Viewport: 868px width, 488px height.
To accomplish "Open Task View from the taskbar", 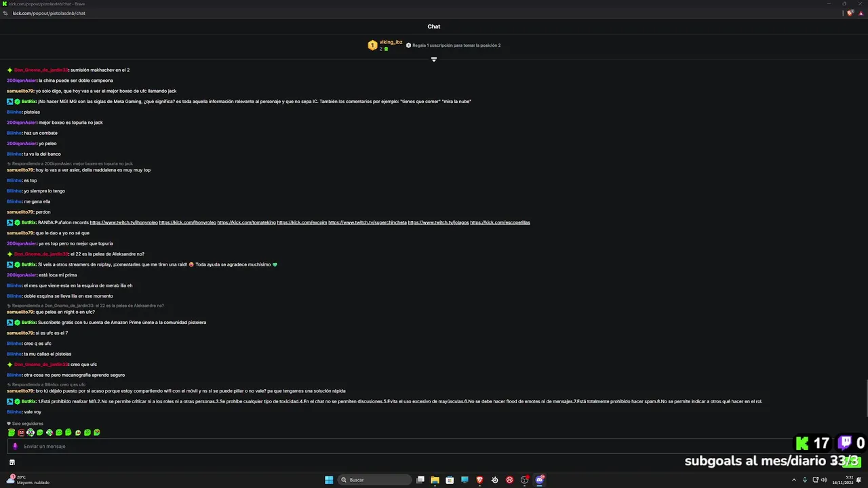I will pos(420,480).
